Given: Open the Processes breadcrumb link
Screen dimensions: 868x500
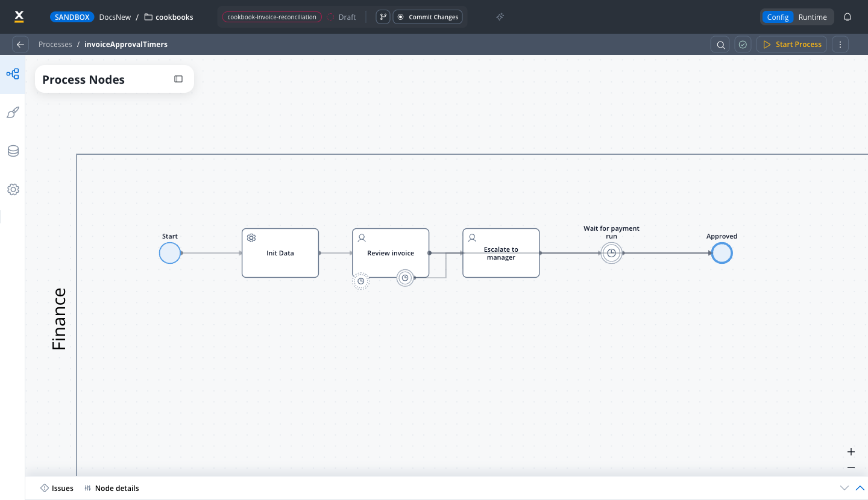Looking at the screenshot, I should (55, 45).
